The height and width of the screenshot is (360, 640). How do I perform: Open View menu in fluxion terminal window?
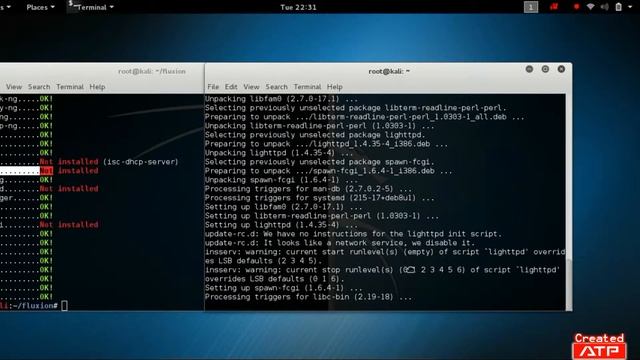click(14, 87)
